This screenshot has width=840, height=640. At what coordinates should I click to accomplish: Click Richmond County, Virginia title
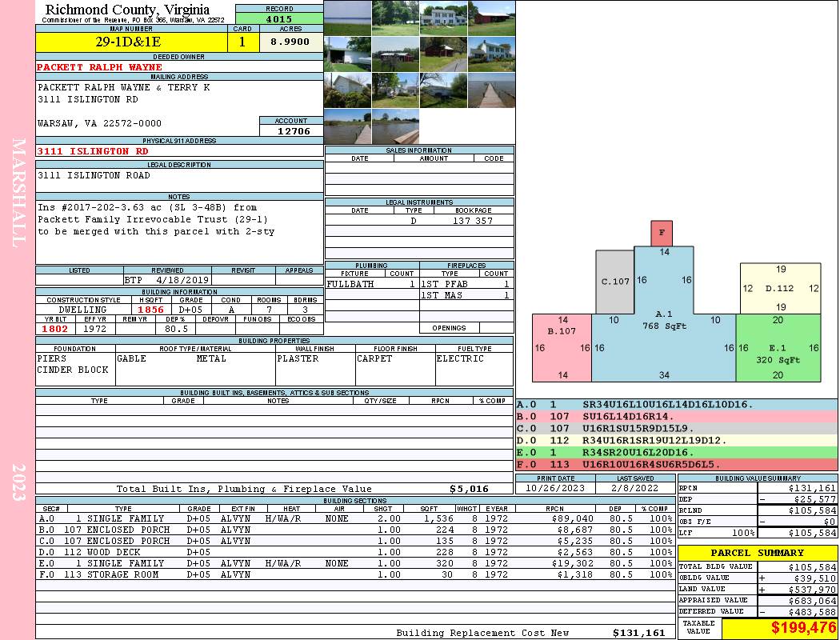(127, 9)
